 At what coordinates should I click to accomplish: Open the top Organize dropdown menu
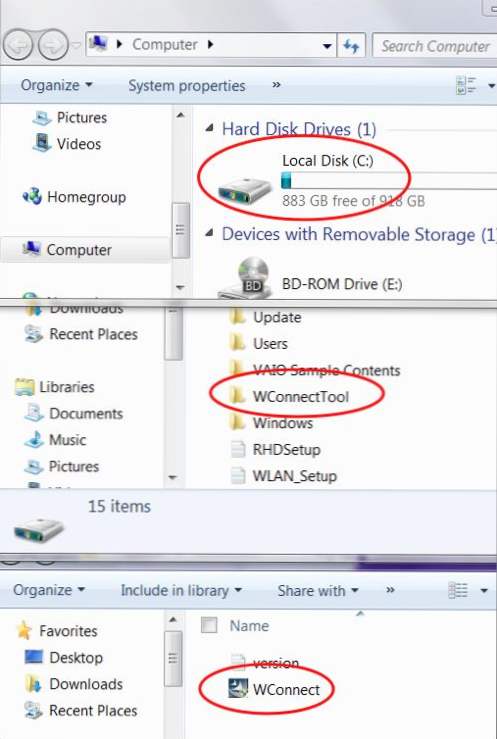[x=56, y=85]
